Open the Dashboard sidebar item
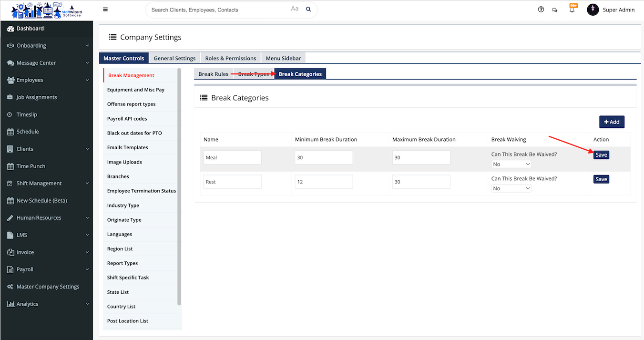Viewport: 644px width, 340px height. [30, 29]
